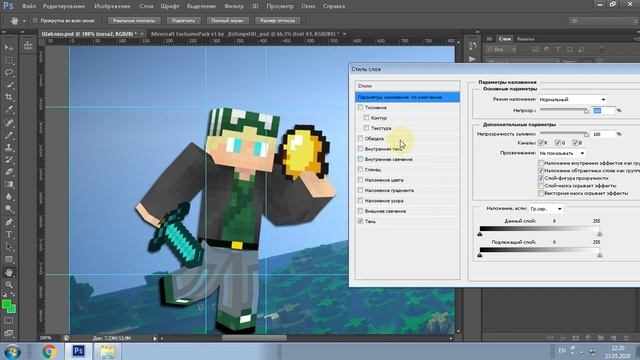Select the Gradient tool

(9, 184)
